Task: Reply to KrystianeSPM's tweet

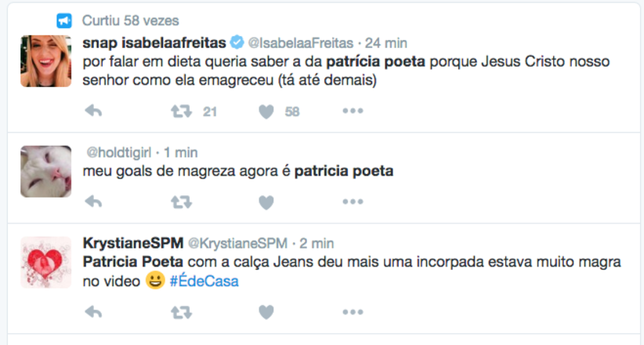Action: pos(93,312)
